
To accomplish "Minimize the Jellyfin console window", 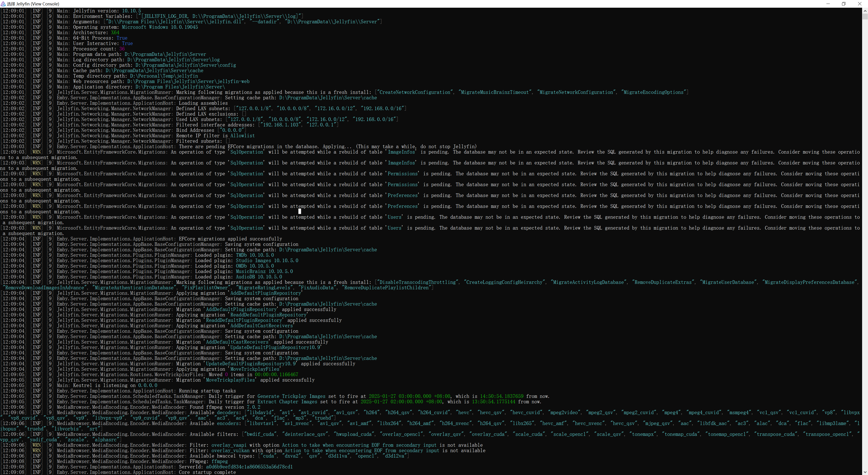I will (828, 4).
